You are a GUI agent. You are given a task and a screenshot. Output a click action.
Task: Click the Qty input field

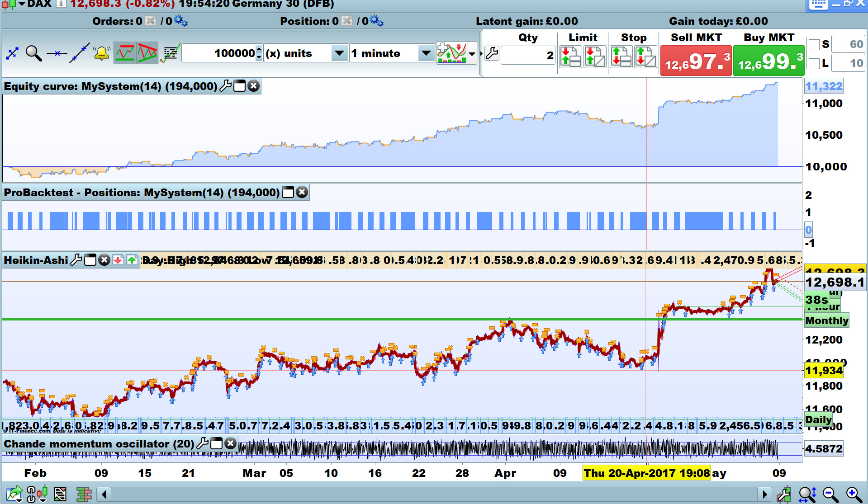[x=528, y=55]
